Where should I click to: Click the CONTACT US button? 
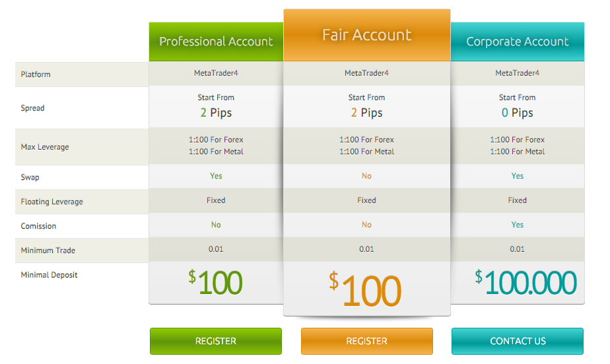click(x=518, y=341)
